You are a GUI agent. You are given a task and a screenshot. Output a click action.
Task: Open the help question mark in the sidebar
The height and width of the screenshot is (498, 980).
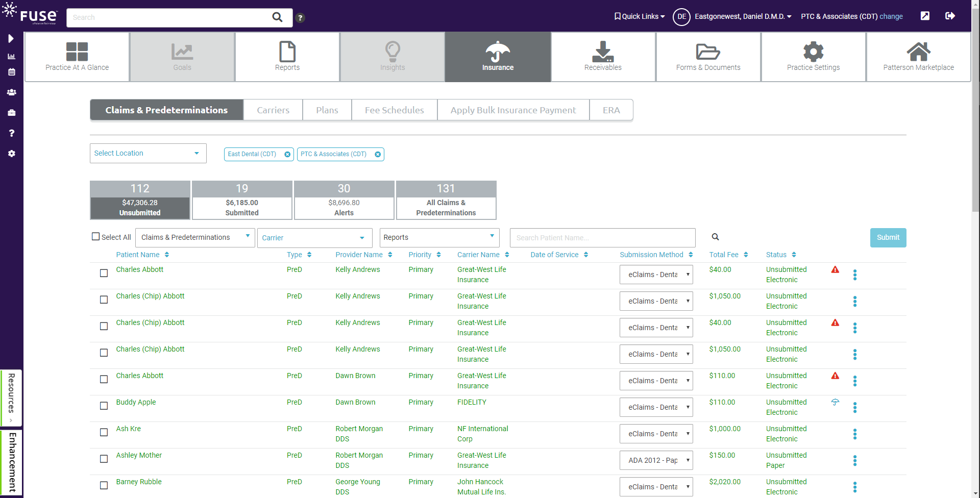tap(11, 133)
